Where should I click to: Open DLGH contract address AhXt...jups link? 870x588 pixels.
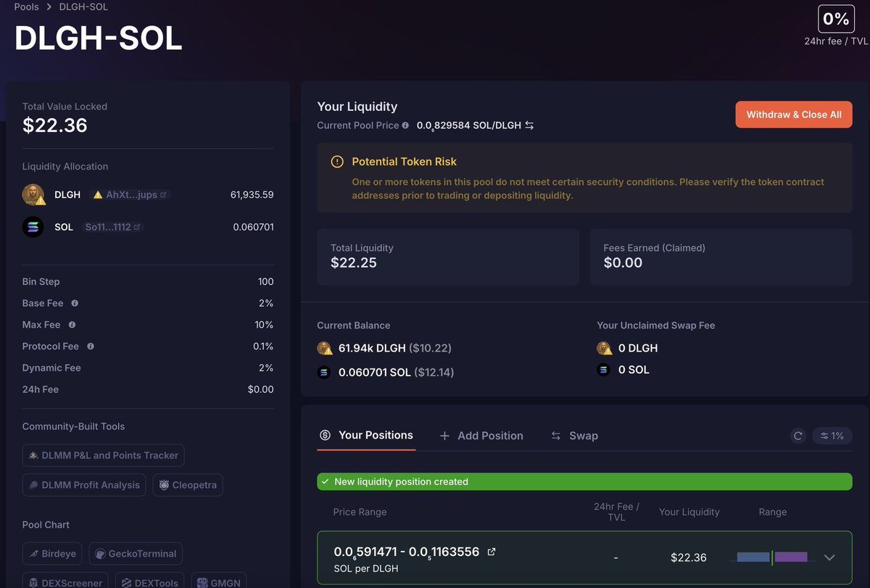(130, 195)
